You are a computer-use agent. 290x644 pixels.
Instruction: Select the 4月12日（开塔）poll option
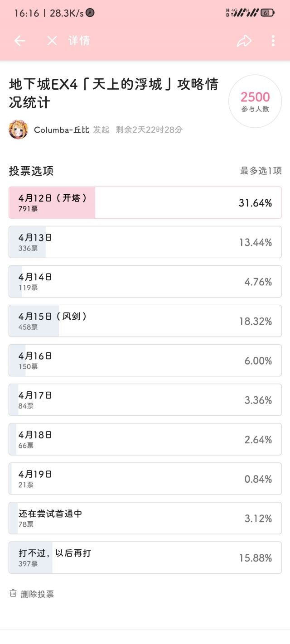coord(145,202)
